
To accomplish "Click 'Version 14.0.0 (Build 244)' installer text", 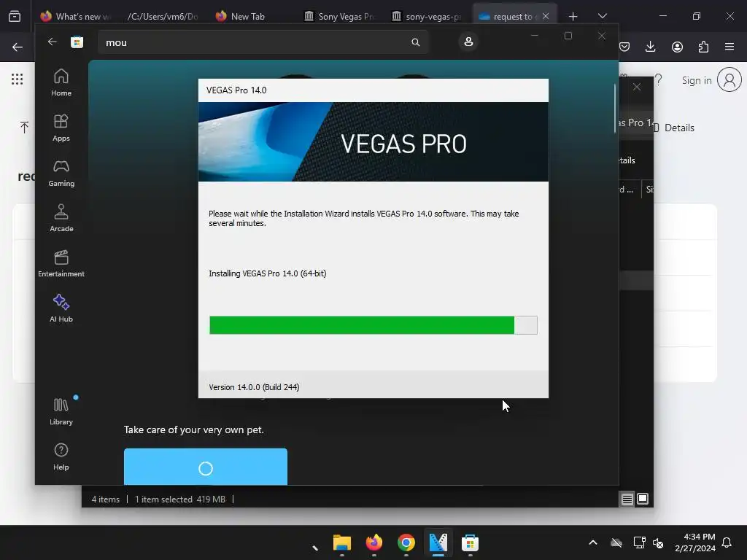I will (x=254, y=387).
